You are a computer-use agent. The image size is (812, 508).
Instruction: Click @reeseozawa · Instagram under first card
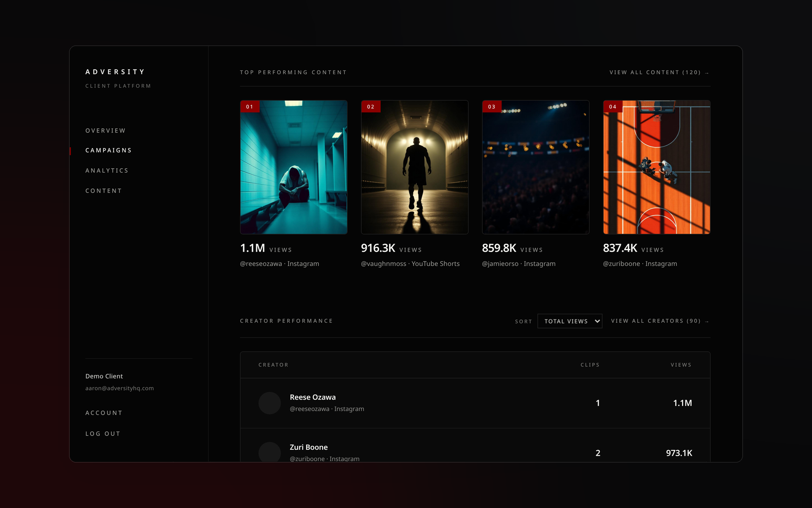(x=279, y=263)
